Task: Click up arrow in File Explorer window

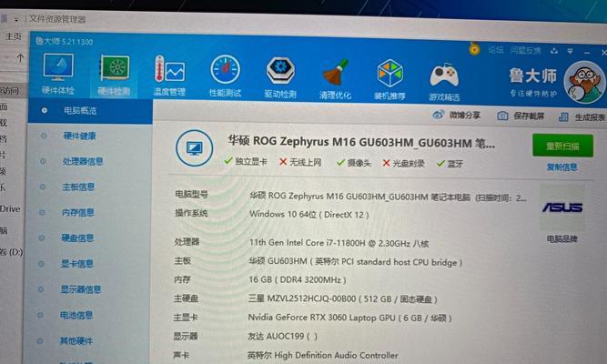Action: tap(20, 58)
